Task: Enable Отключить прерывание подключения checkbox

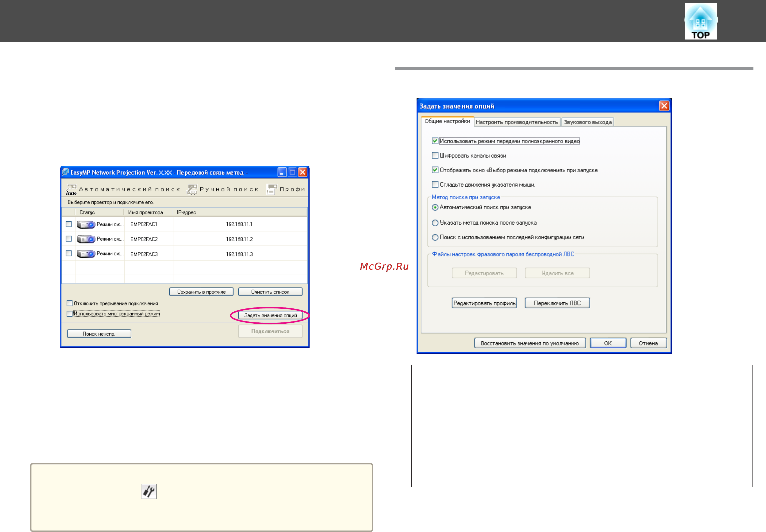Action: 70,303
